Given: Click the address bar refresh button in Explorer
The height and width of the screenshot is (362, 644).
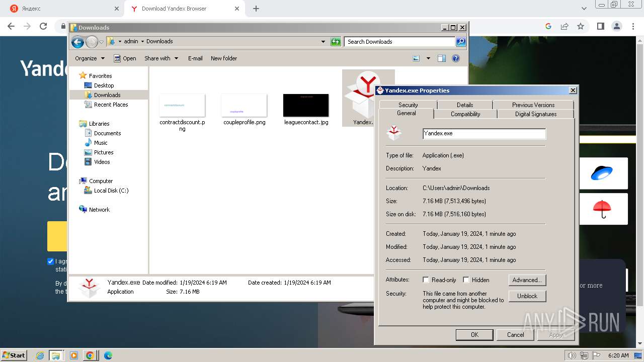Looking at the screenshot, I should (x=336, y=42).
